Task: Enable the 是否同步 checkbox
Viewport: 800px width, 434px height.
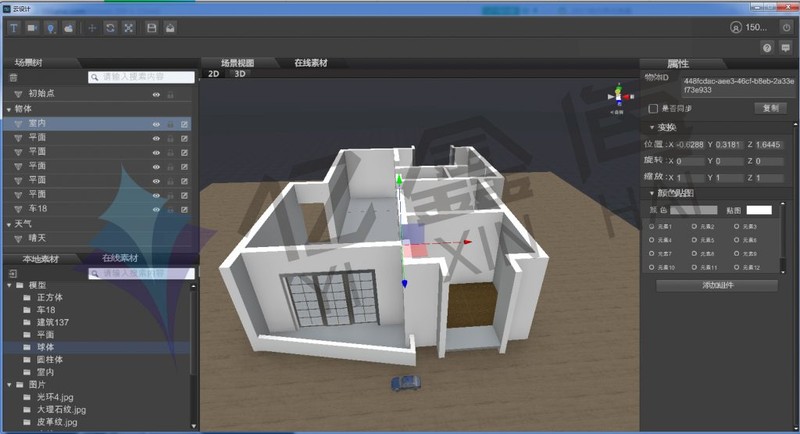Action: (x=653, y=109)
